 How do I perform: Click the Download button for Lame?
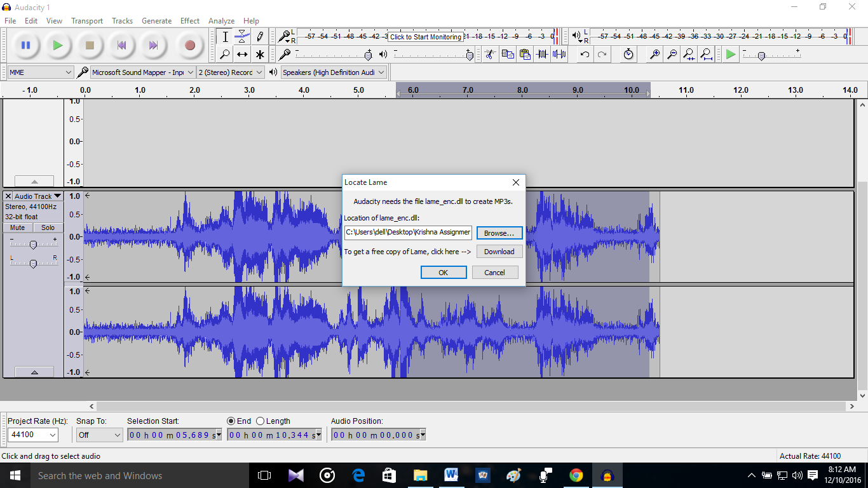[499, 252]
